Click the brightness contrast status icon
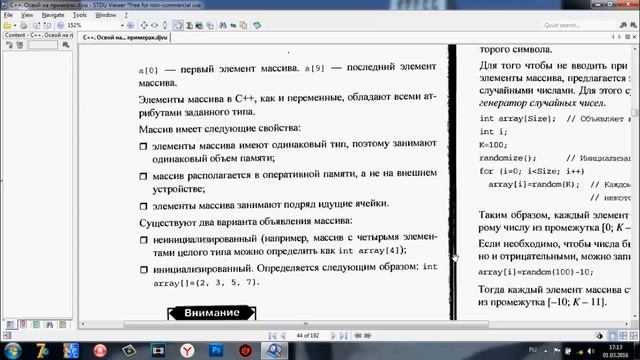This screenshot has width=640, height=360. coord(599,336)
